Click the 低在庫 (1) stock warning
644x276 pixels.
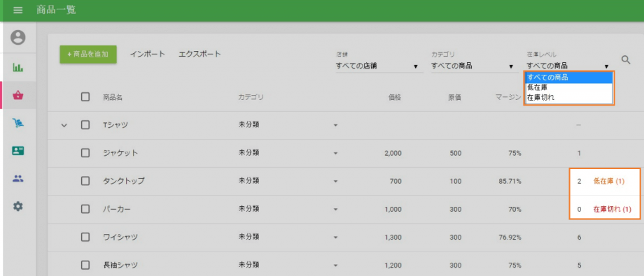[609, 181]
